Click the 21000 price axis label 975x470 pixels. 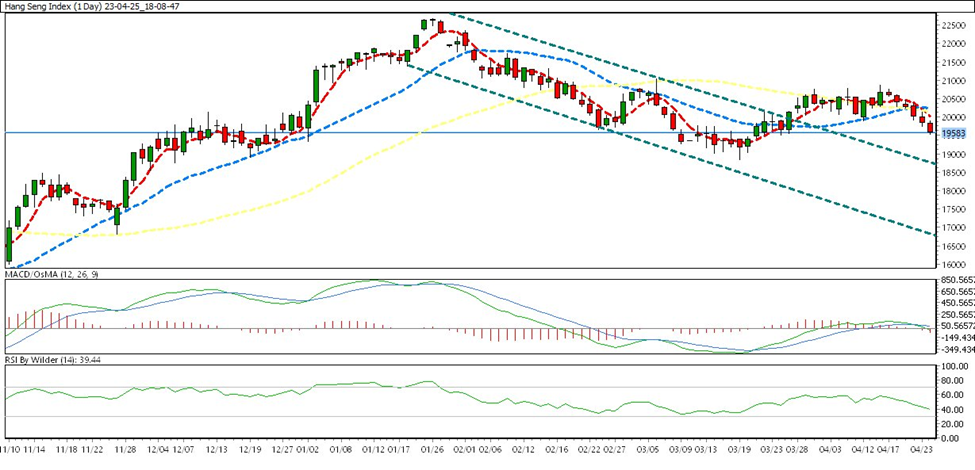point(956,81)
